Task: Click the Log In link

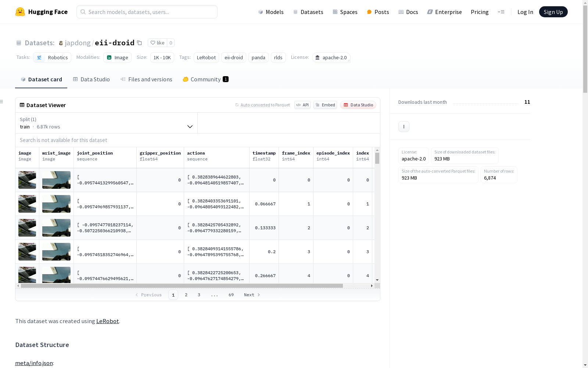Action: pyautogui.click(x=525, y=12)
